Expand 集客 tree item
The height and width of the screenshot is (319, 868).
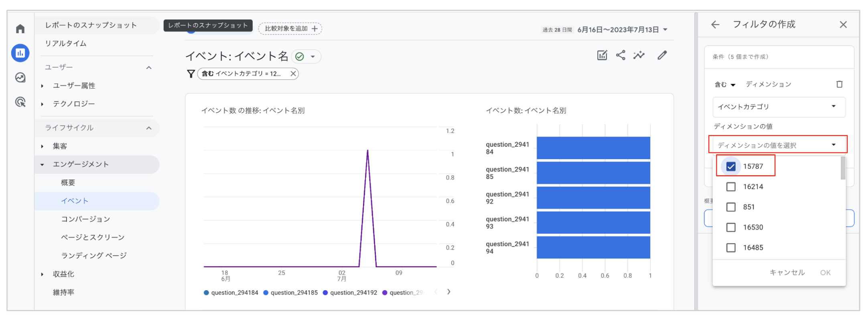pyautogui.click(x=42, y=146)
